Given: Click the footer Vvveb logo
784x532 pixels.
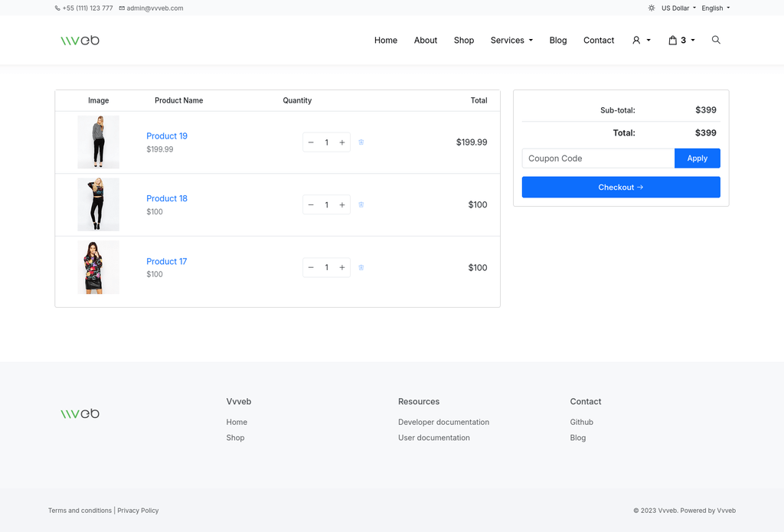Looking at the screenshot, I should coord(80,414).
